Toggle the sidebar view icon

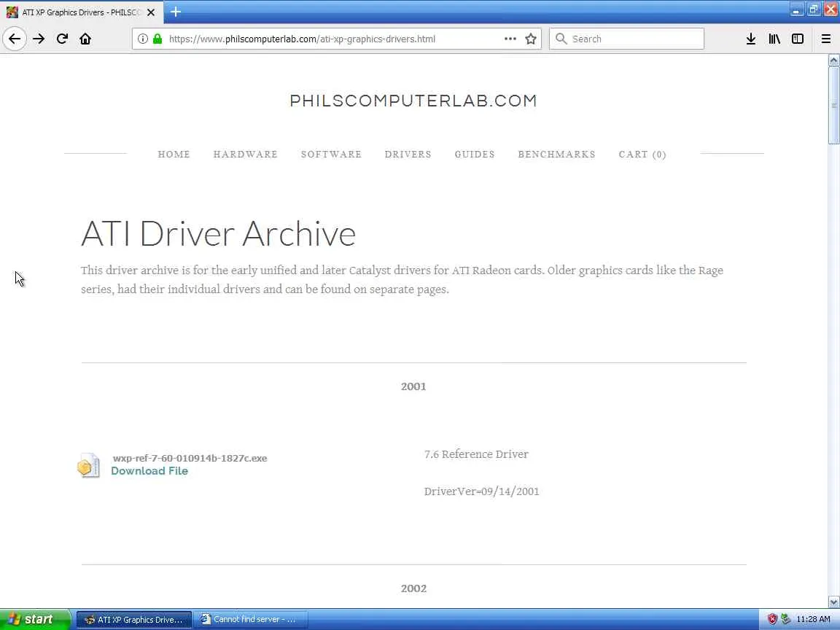tap(798, 39)
